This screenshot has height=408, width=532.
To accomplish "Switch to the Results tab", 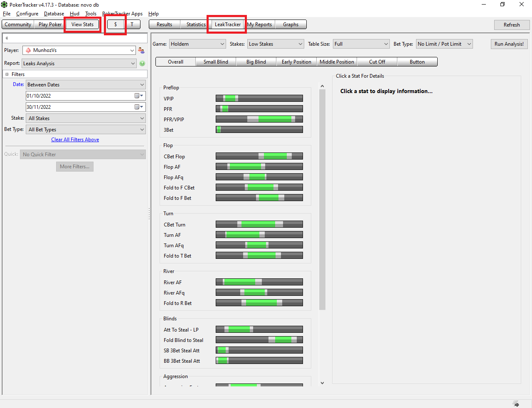I will [165, 25].
